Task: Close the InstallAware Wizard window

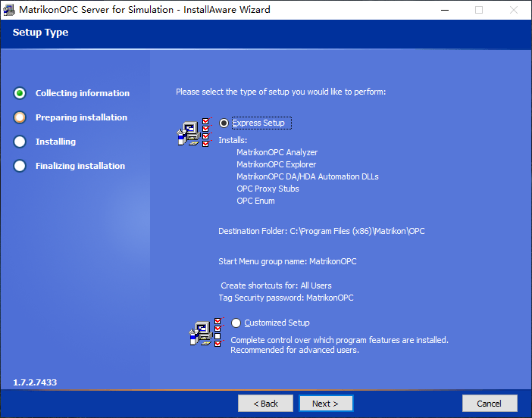Action: (514, 10)
